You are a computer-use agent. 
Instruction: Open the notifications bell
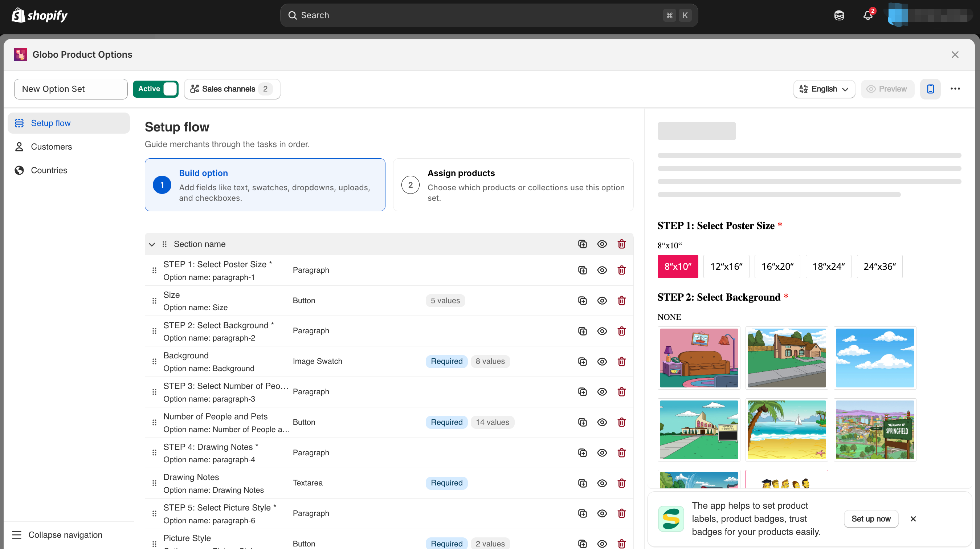pos(868,15)
